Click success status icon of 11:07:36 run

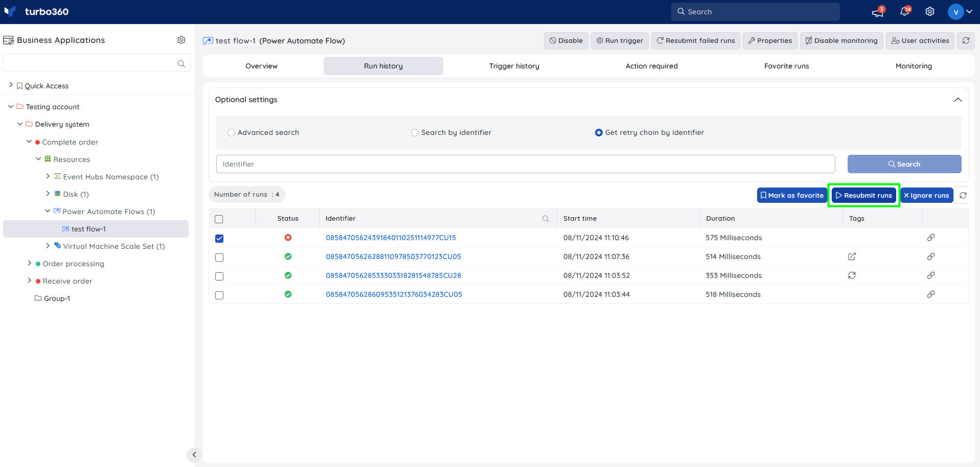[288, 256]
